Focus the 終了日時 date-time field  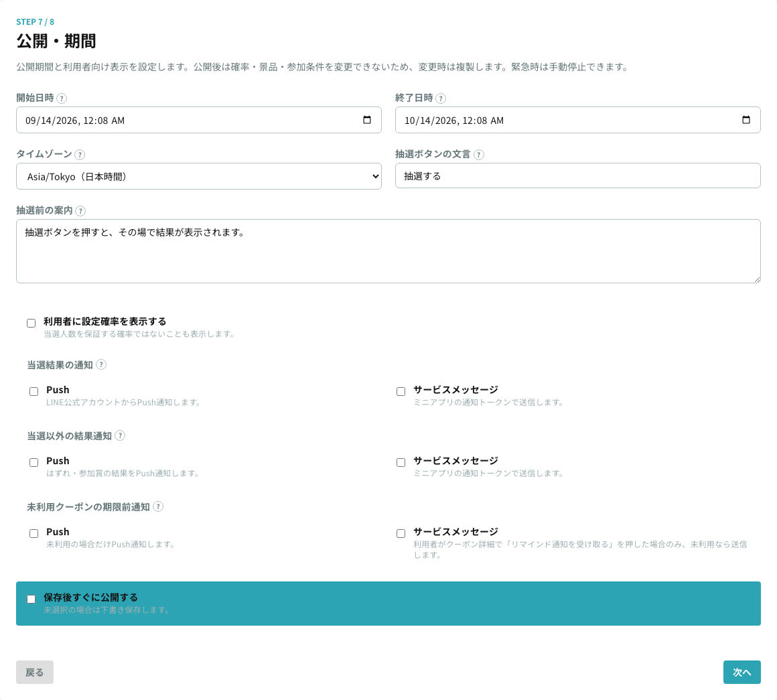pos(578,120)
